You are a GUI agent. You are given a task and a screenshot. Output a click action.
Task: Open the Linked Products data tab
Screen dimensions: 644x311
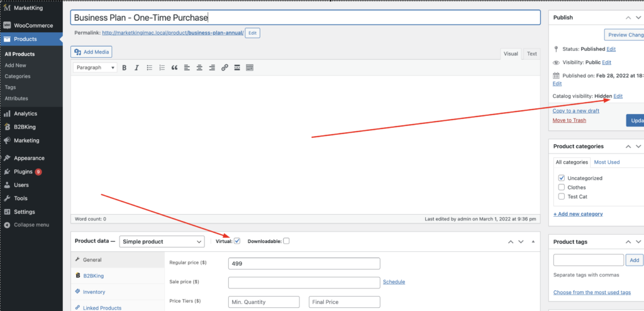click(x=118, y=307)
